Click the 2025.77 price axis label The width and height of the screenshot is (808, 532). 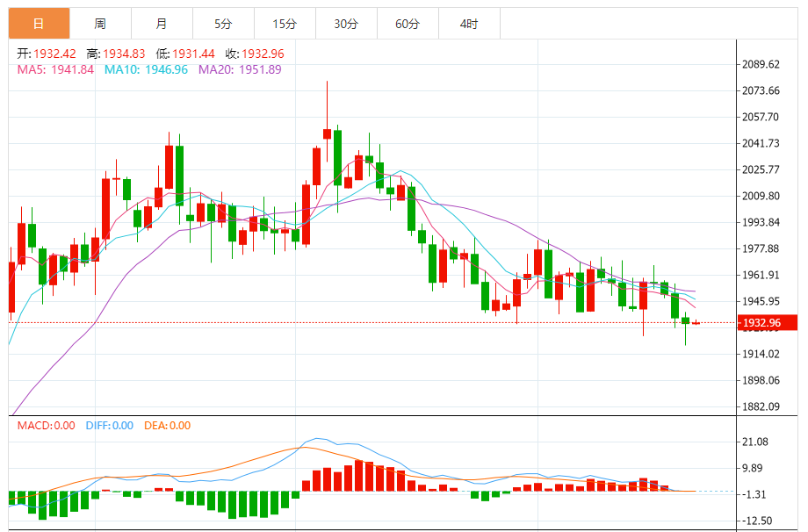point(761,169)
